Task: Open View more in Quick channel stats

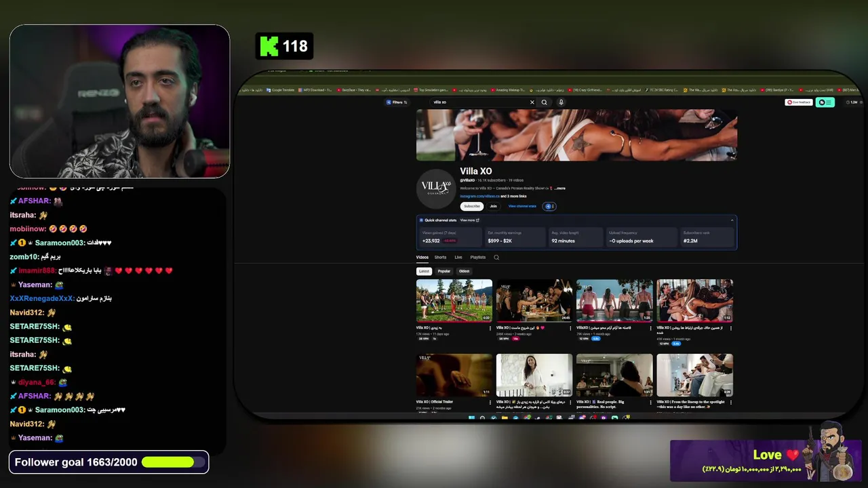Action: click(x=470, y=220)
